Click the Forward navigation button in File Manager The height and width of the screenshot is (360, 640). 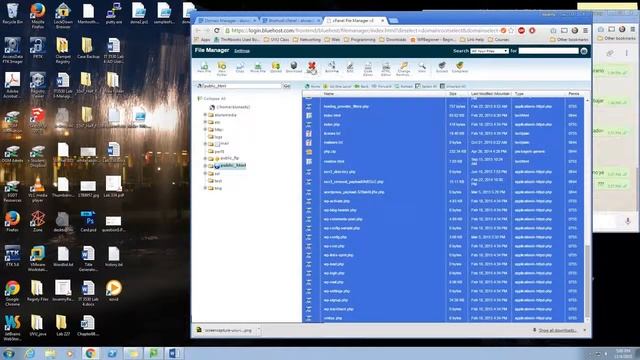pyautogui.click(x=382, y=86)
